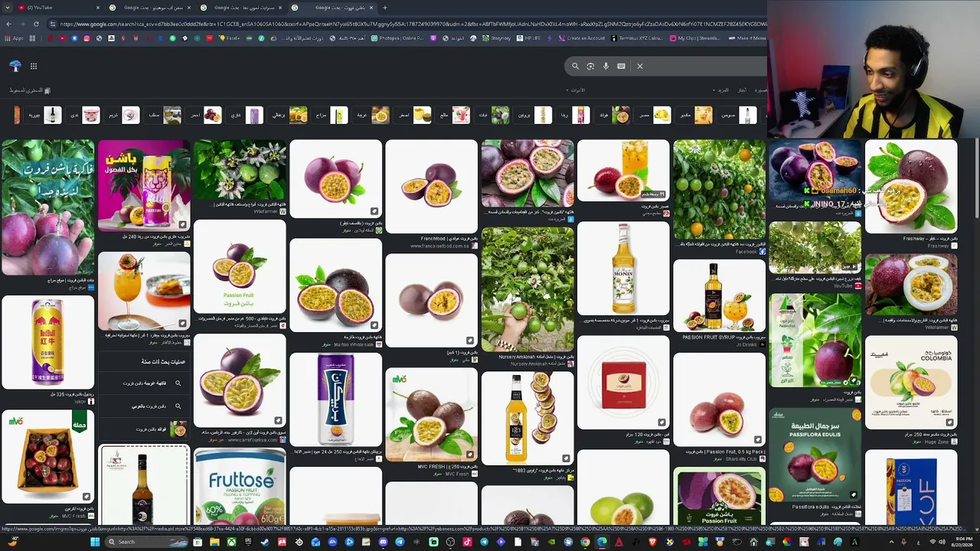Open the Terminus XYZ Calculator bookmark
The image size is (980, 551).
(637, 38)
